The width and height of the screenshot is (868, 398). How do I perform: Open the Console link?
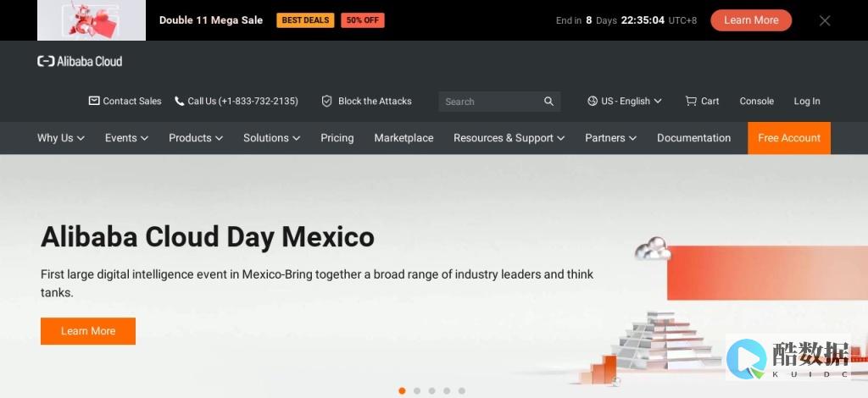pos(757,101)
